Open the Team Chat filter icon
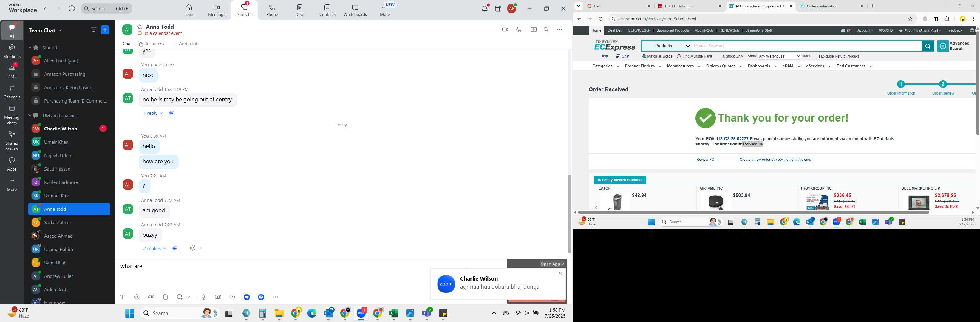 [x=94, y=30]
